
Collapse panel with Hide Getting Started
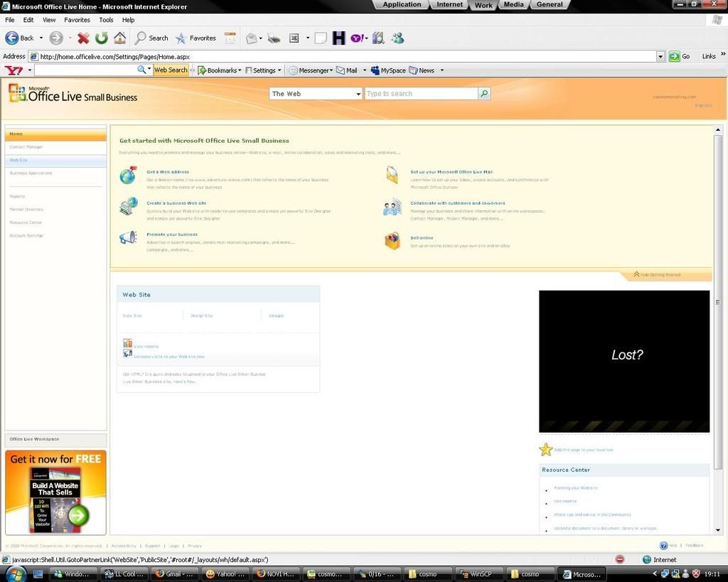coord(657,275)
